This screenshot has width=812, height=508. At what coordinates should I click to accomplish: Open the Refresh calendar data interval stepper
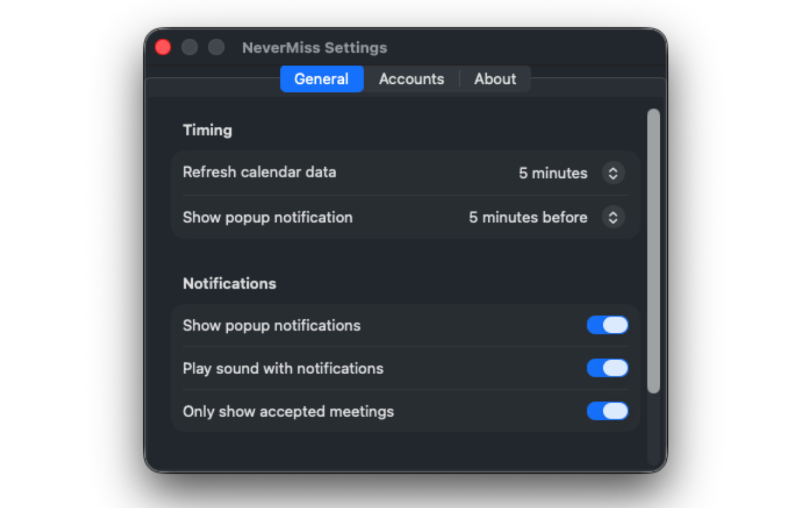click(x=613, y=173)
